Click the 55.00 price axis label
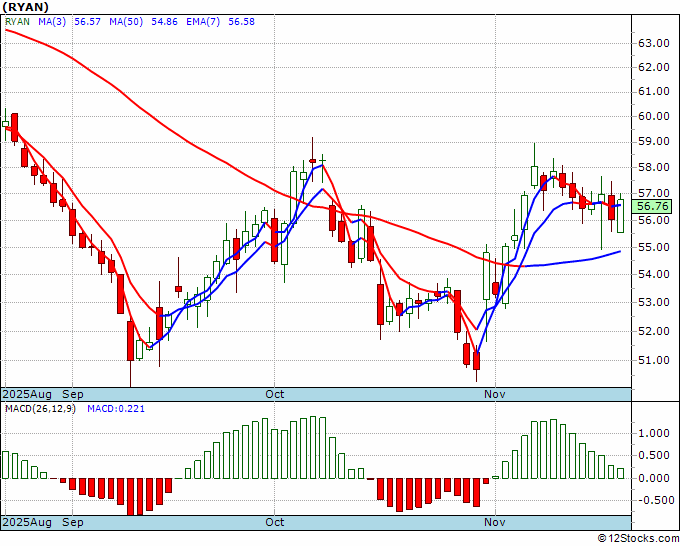680x546 pixels. tap(654, 247)
